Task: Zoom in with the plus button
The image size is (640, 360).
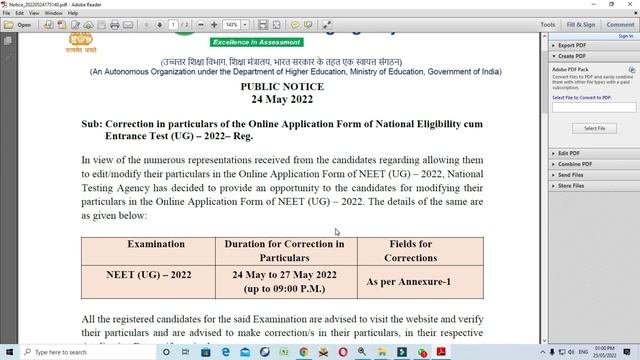Action: coord(214,25)
